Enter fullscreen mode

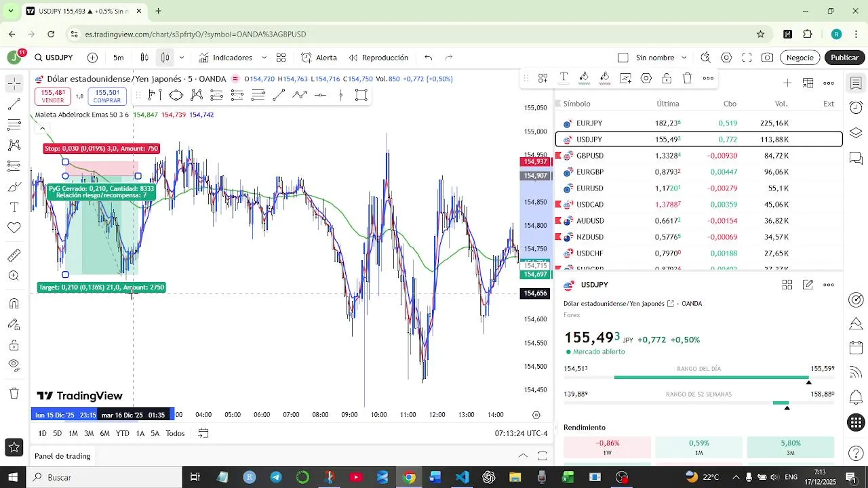pos(747,58)
